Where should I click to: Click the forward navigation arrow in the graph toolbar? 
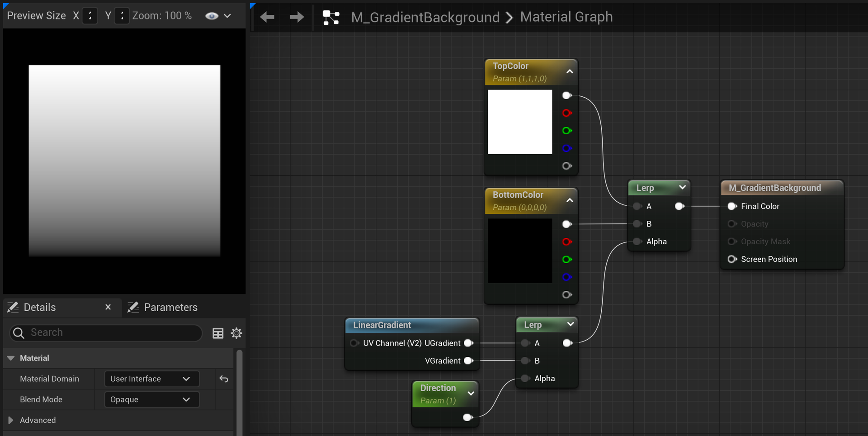point(296,17)
